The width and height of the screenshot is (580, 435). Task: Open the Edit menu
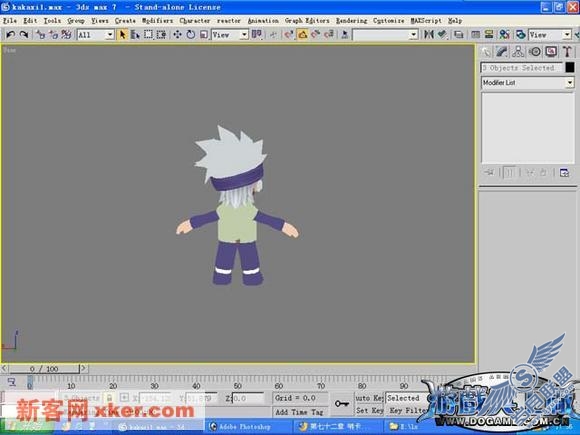point(30,21)
